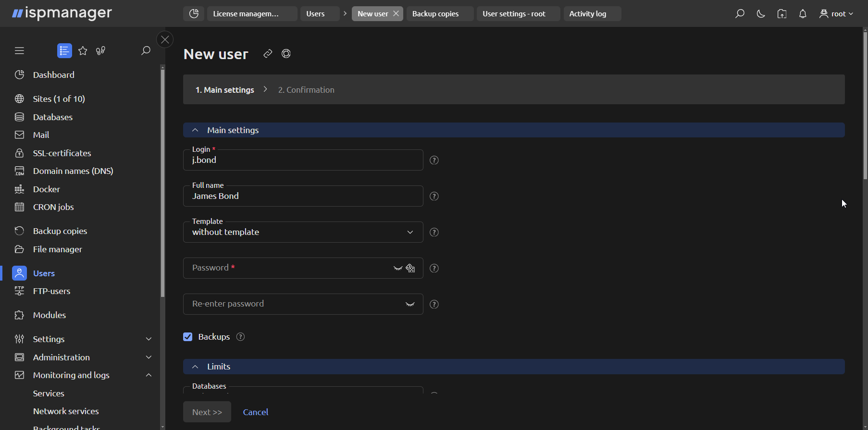
Task: Open the root user account menu
Action: (836, 14)
